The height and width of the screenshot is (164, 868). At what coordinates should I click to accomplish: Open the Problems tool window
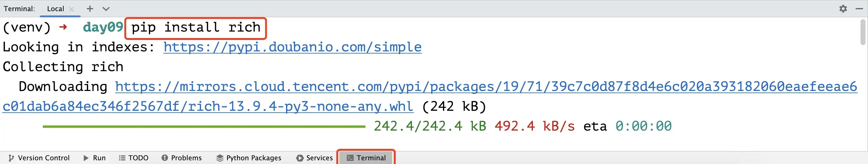click(x=181, y=158)
